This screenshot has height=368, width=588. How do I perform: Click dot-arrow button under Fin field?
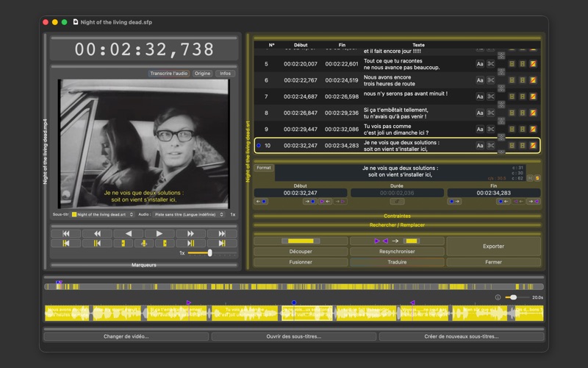pyautogui.click(x=454, y=202)
